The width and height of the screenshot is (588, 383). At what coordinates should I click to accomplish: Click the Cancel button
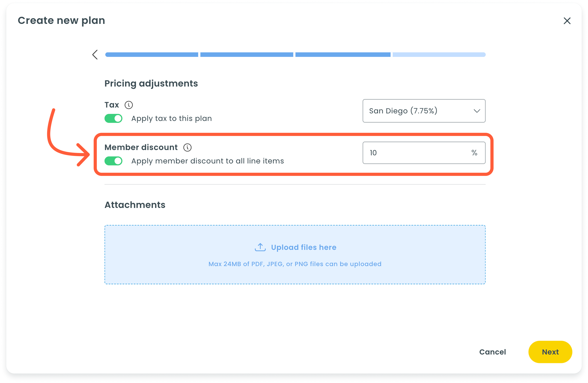493,352
